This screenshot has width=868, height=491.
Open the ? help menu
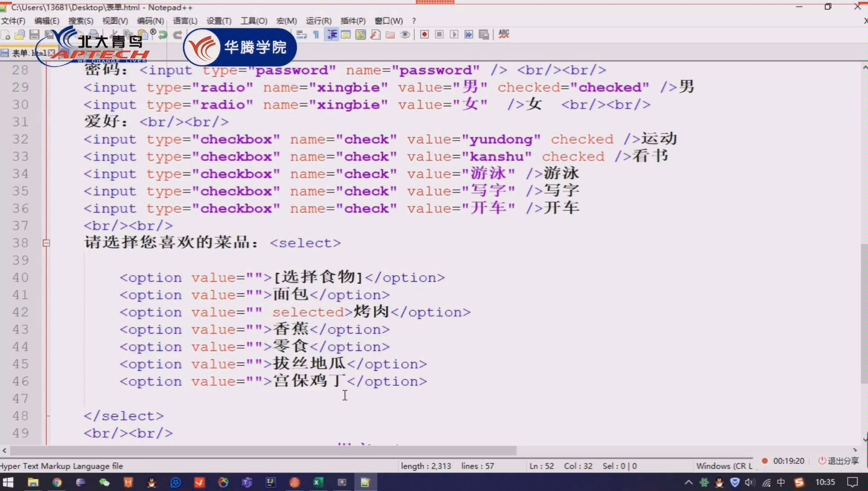click(x=414, y=21)
